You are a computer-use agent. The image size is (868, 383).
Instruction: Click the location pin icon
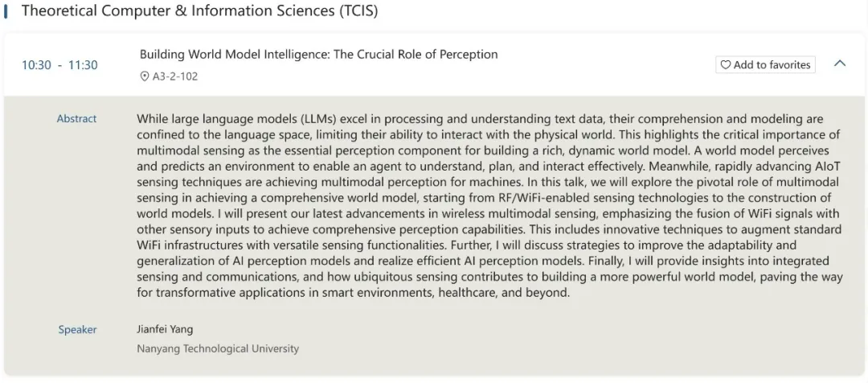point(145,76)
